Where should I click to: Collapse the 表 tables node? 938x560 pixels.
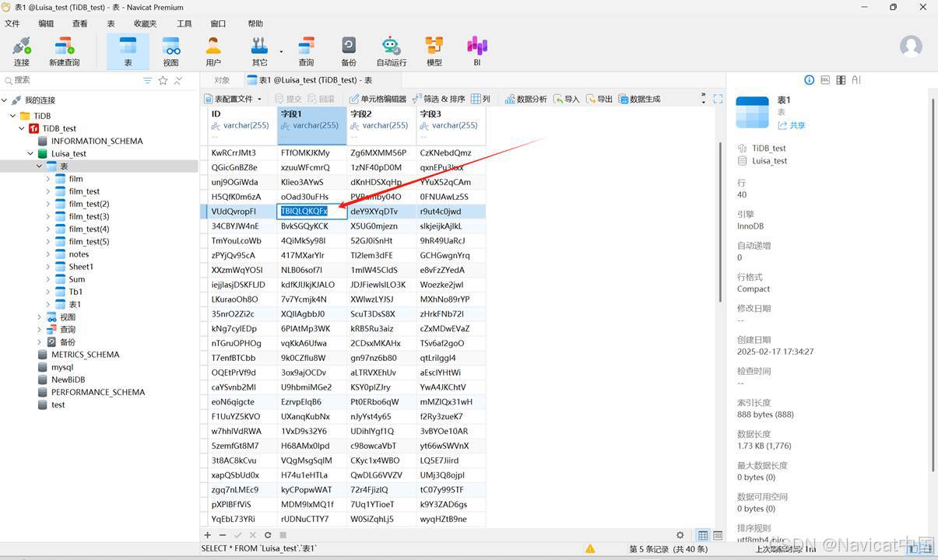[39, 166]
